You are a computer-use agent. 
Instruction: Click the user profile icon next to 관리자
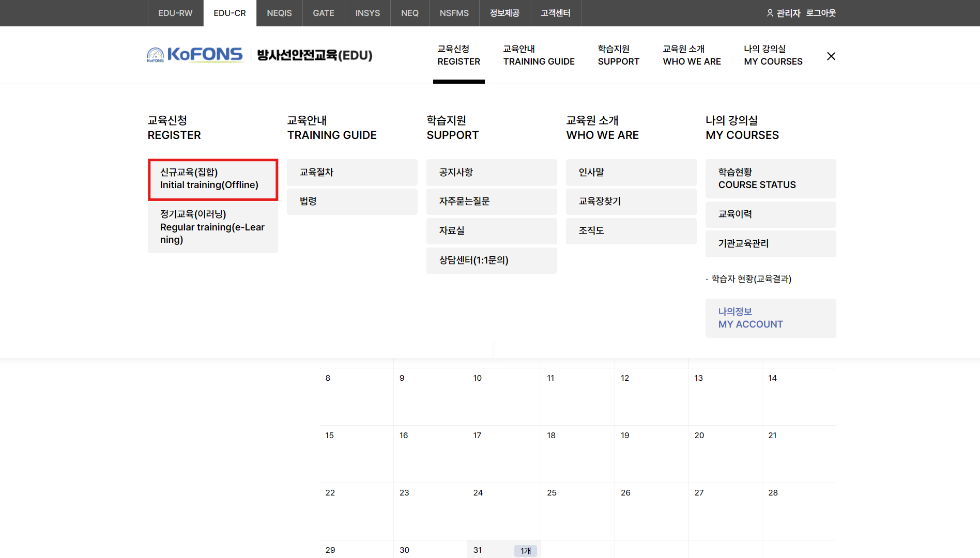pyautogui.click(x=770, y=13)
